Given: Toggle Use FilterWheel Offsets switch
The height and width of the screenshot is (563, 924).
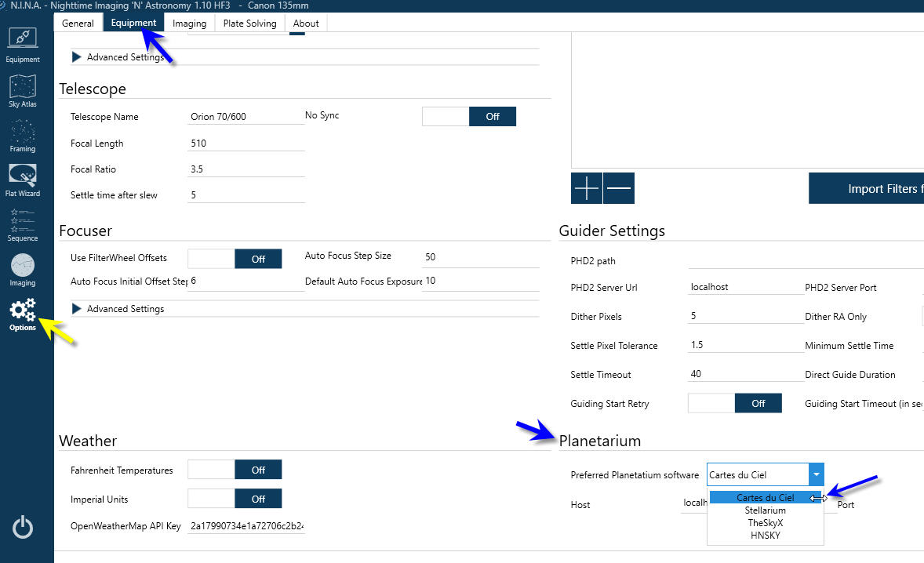Looking at the screenshot, I should [x=235, y=259].
